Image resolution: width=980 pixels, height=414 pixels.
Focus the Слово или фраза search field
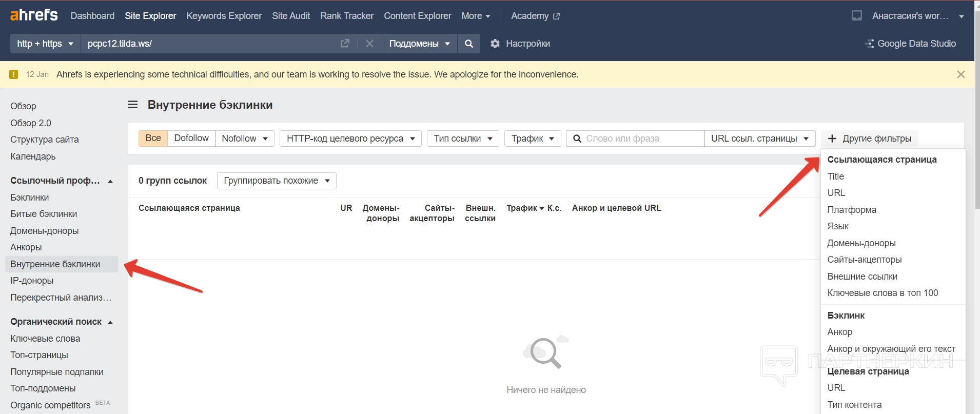point(635,139)
